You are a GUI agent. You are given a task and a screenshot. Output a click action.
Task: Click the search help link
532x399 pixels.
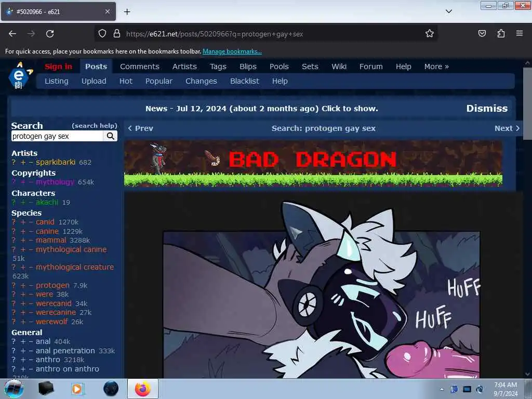95,126
